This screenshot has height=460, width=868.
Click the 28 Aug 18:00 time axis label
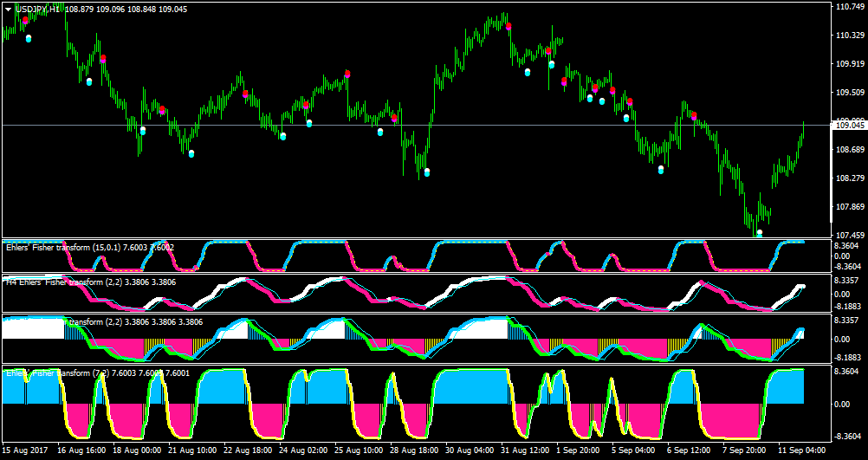tap(413, 450)
